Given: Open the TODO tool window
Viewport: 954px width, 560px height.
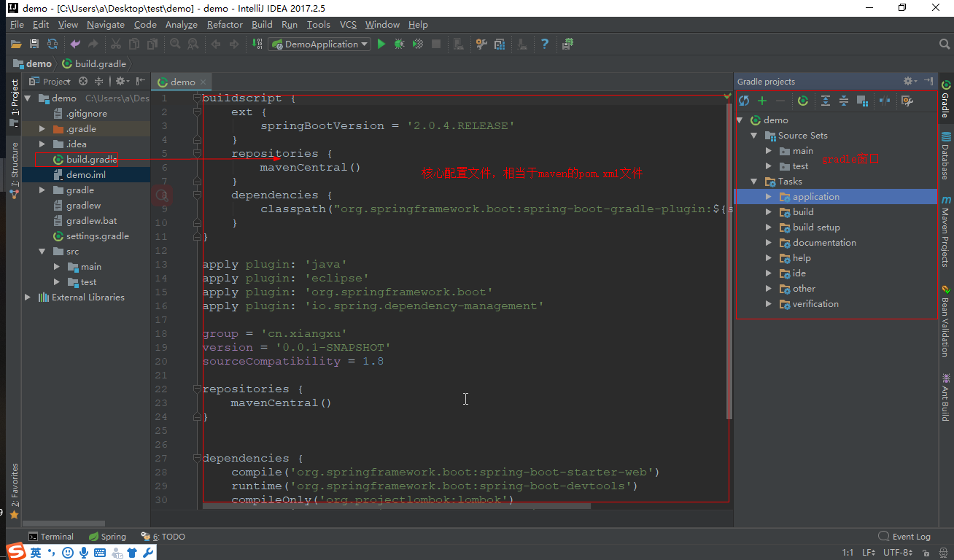Looking at the screenshot, I should [164, 537].
